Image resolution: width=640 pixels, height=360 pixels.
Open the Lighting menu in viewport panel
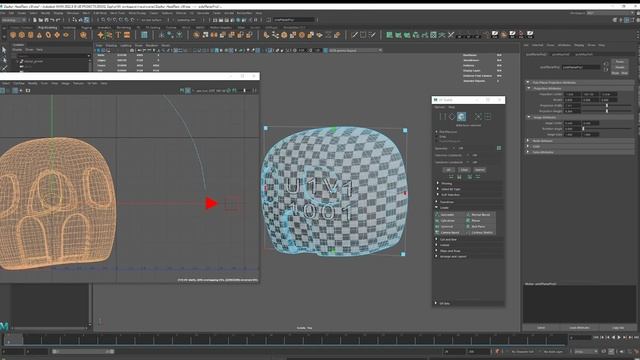pyautogui.click(x=125, y=45)
